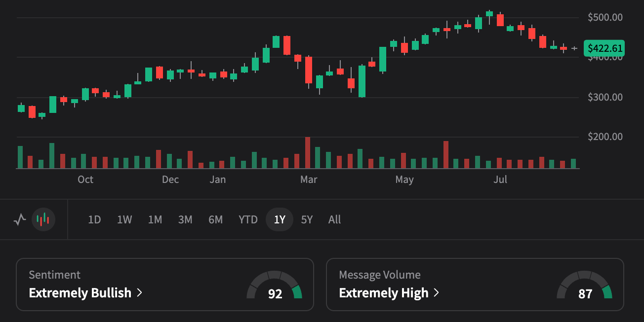
Task: Select the 1M time range
Action: [155, 219]
